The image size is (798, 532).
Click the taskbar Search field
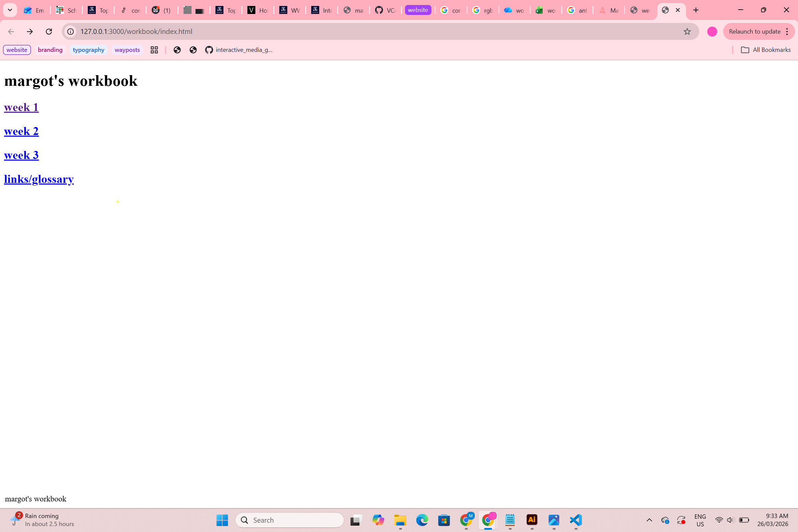pos(289,520)
